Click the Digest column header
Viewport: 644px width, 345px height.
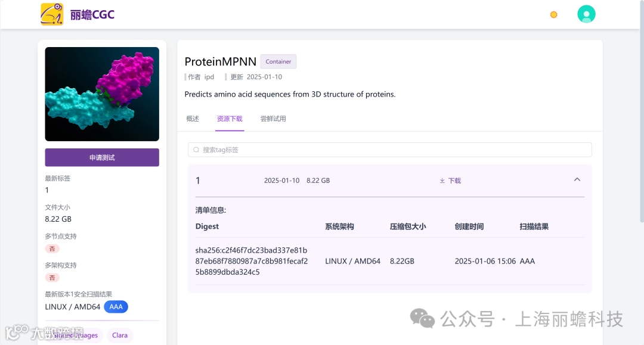[207, 226]
